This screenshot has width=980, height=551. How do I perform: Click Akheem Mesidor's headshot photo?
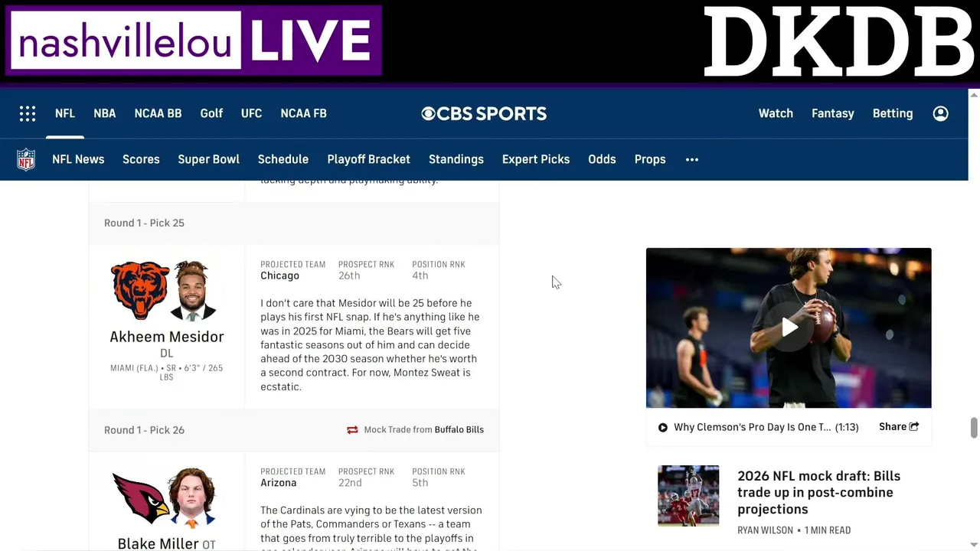click(x=192, y=290)
